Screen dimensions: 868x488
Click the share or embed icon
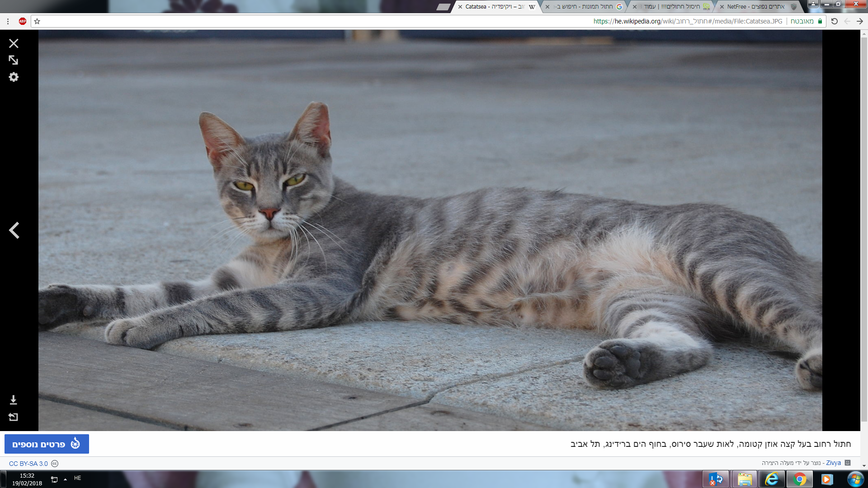(x=14, y=417)
